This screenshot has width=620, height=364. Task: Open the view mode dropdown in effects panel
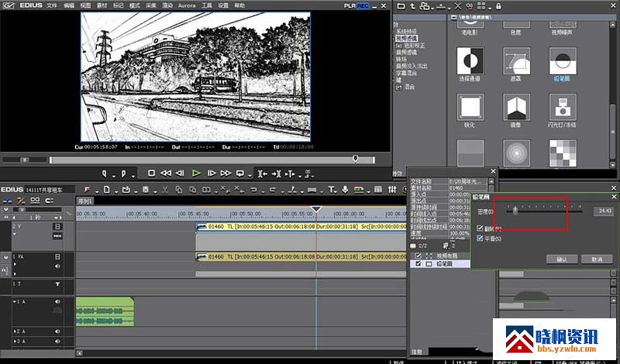click(490, 8)
